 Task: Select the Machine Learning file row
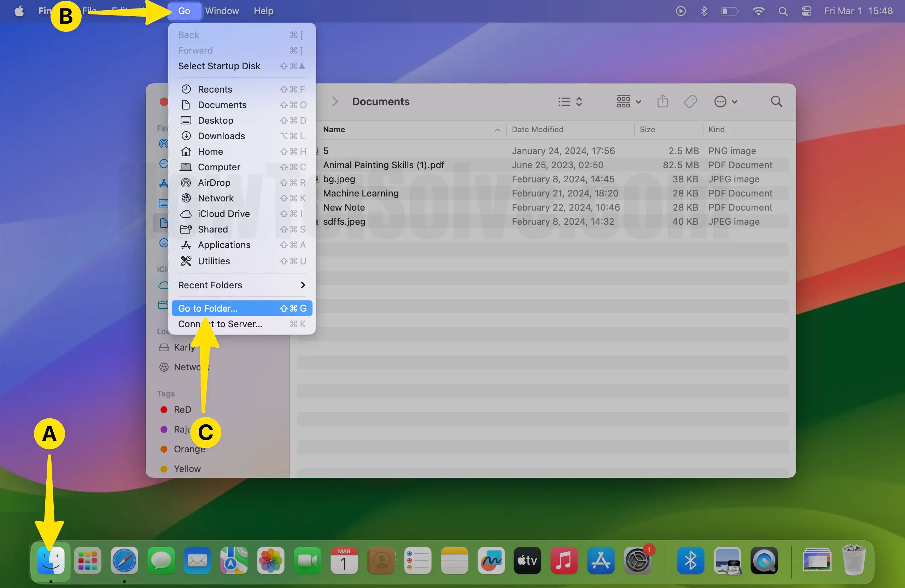pos(361,193)
